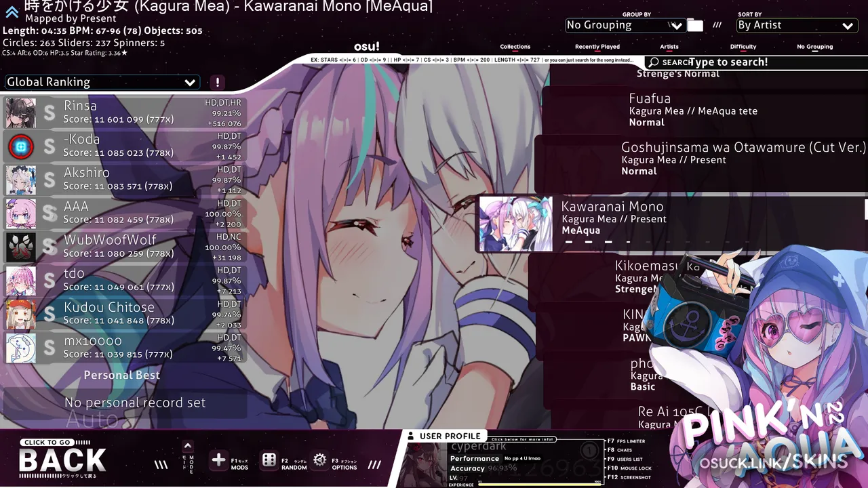Click the cyperdark profile picture

tap(425, 466)
